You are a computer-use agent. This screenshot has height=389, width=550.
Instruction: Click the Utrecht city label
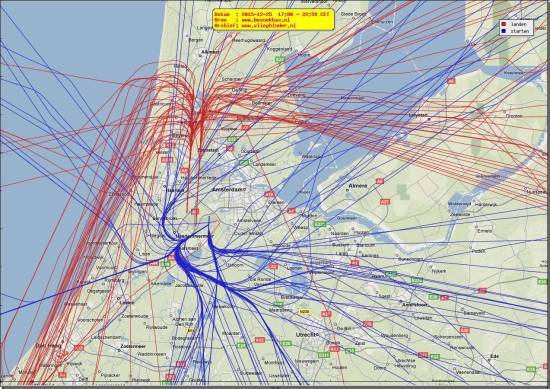coord(307,335)
